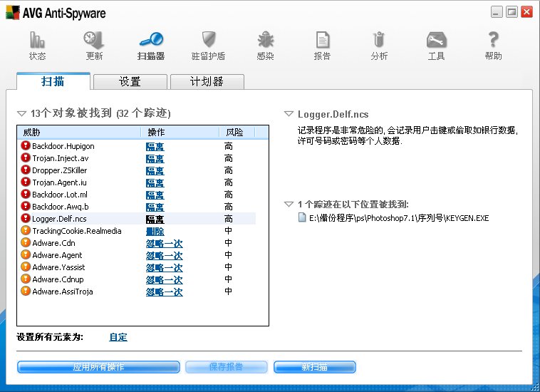Click the 忽略一次 link for Adware.AssiTroja

coord(165,292)
